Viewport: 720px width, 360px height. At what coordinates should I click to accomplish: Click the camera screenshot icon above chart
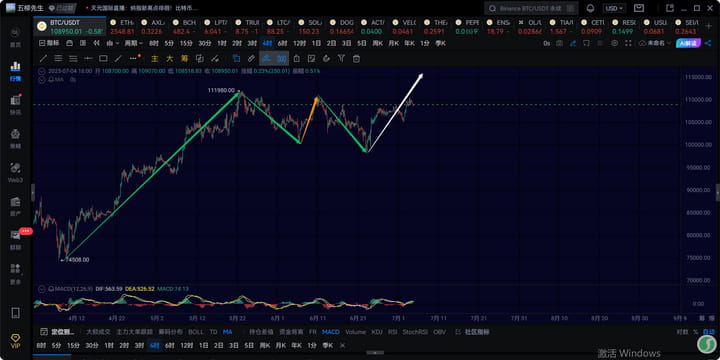[559, 43]
